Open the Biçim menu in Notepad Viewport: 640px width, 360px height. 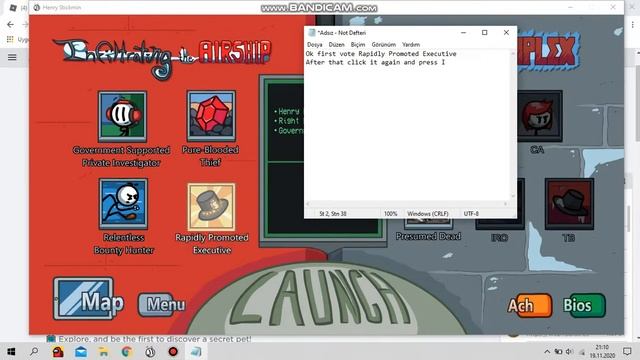tap(358, 44)
